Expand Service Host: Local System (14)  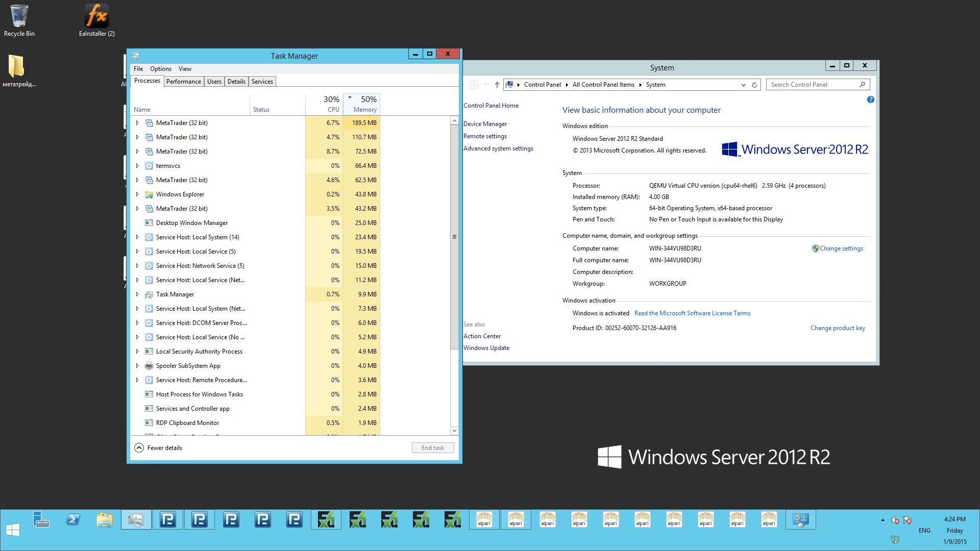[137, 237]
